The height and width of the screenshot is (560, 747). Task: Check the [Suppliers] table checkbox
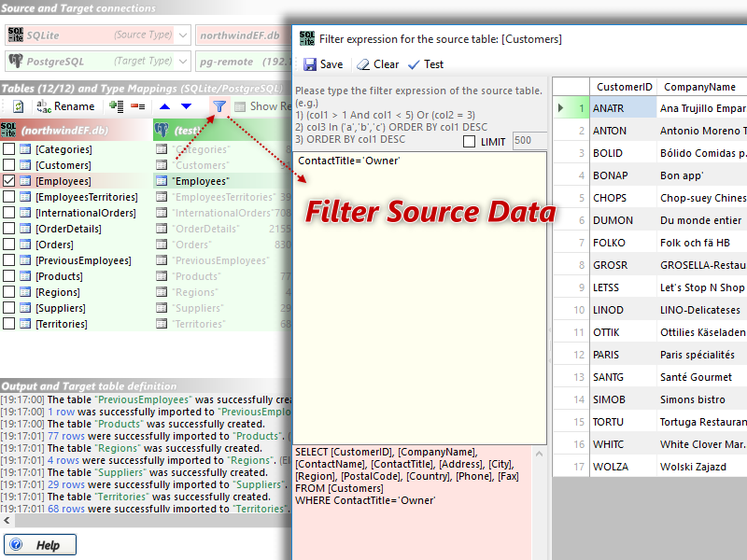tap(8, 308)
